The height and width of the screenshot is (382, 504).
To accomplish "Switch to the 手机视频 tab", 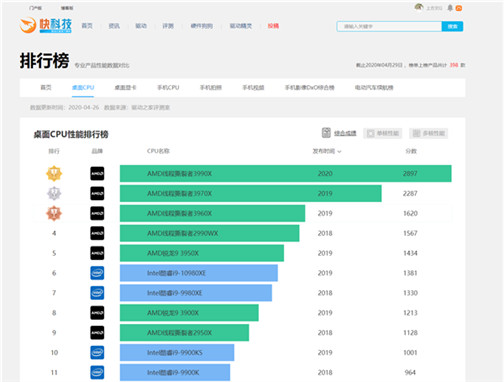I will coord(253,88).
